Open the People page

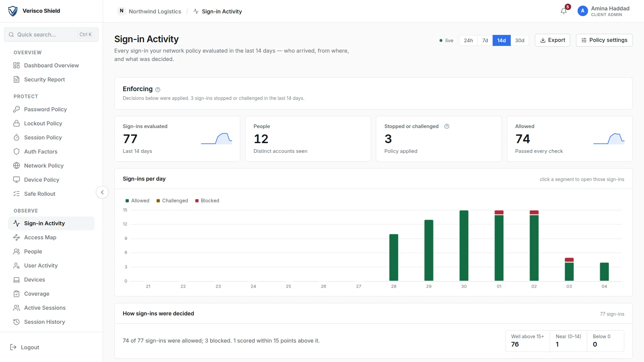coord(51,251)
